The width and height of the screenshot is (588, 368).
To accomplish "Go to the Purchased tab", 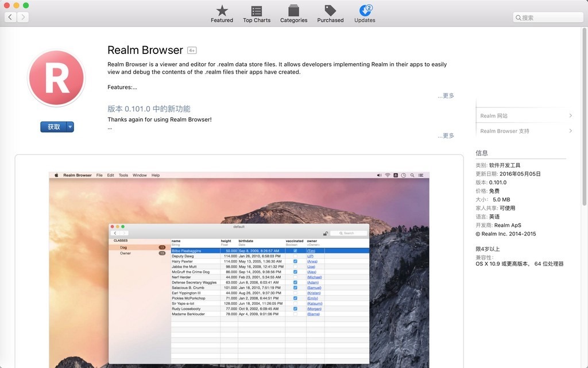I will click(330, 14).
